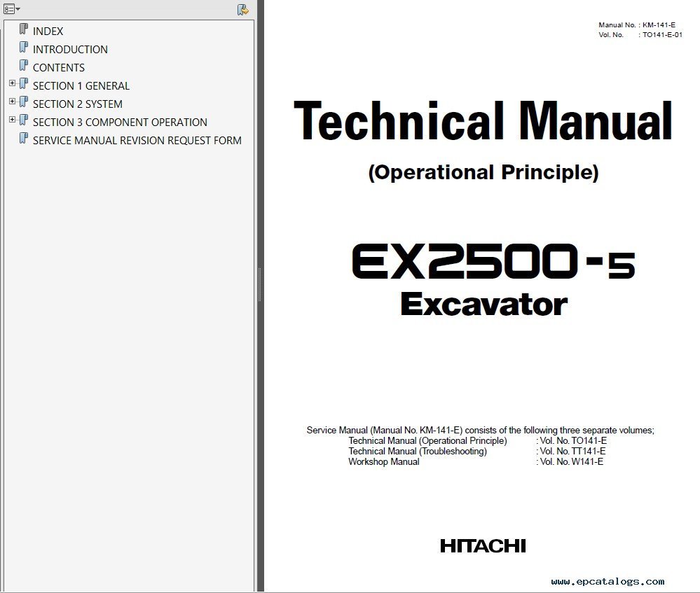Image resolution: width=700 pixels, height=593 pixels.
Task: Expand SECTION 3 COMPONENT OPERATION node
Action: 12,120
